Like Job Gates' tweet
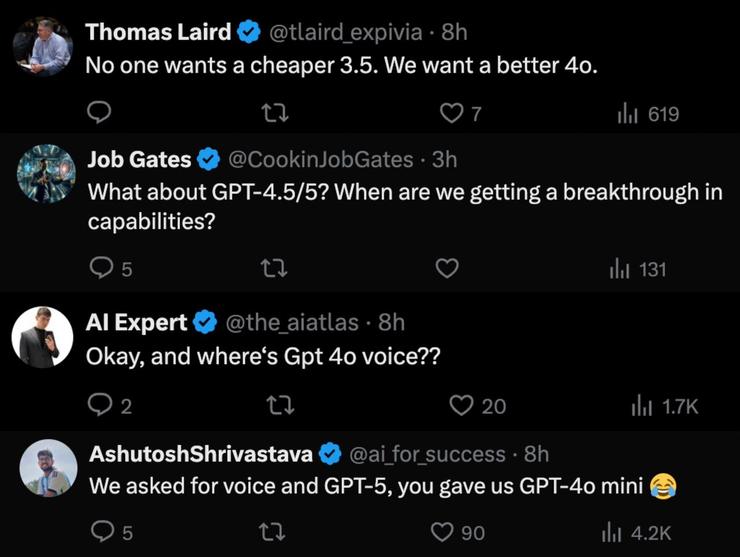 [448, 268]
